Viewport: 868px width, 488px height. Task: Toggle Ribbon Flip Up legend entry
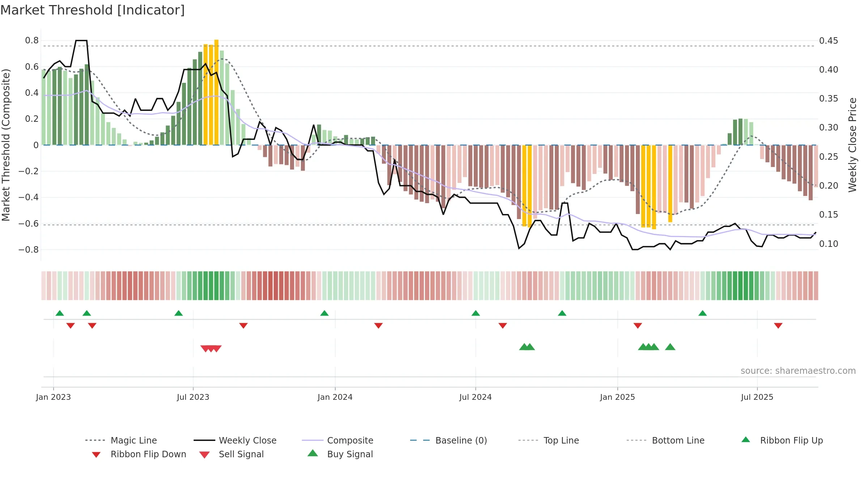(x=782, y=440)
